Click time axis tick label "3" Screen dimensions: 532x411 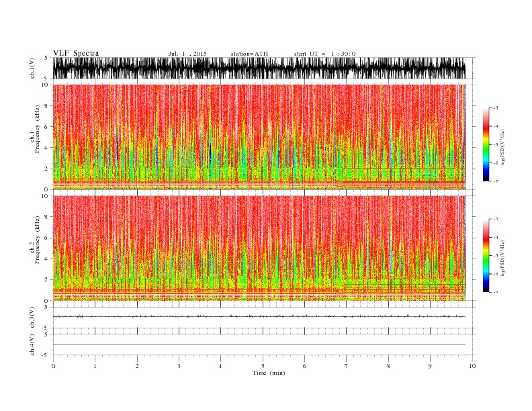(179, 366)
